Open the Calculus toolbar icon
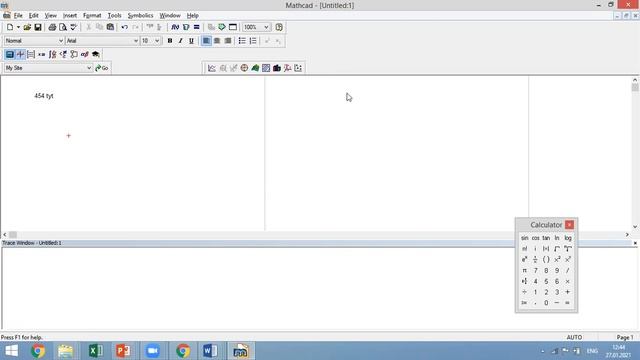 click(52, 54)
